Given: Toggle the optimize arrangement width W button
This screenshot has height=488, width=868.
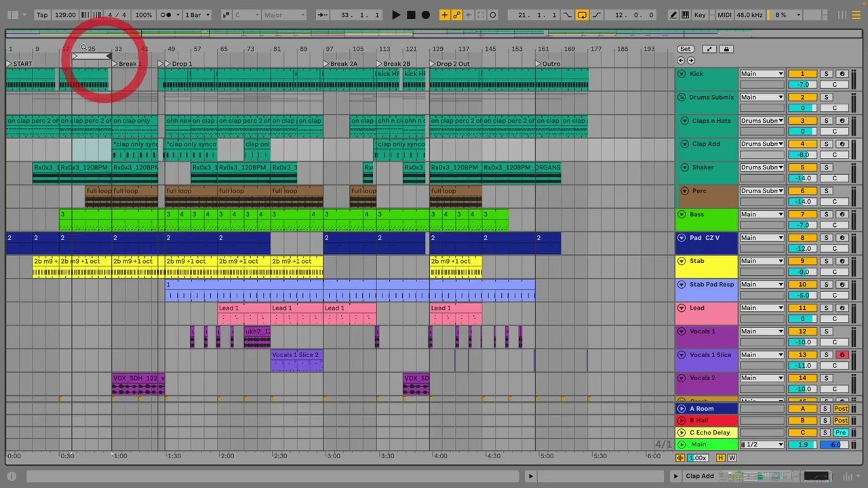Looking at the screenshot, I should (731, 458).
